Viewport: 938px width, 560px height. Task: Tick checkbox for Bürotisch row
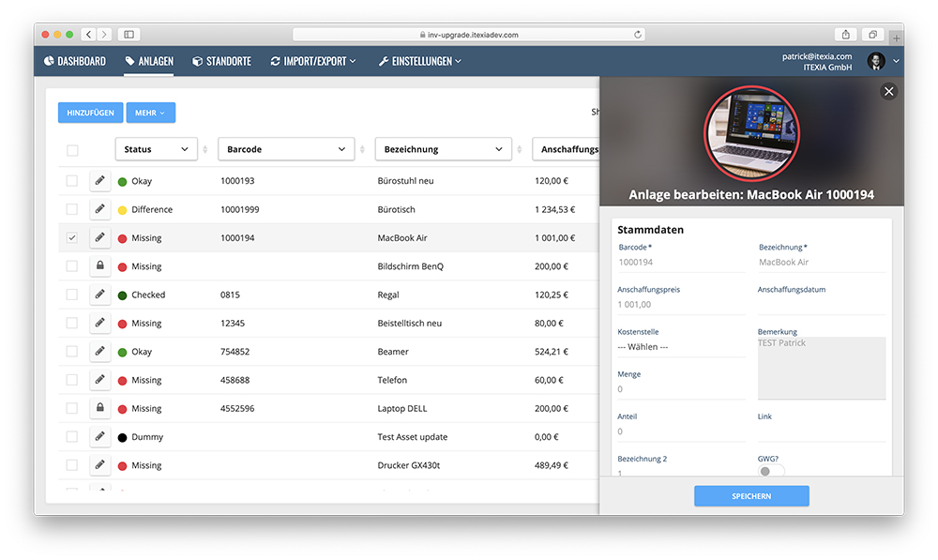tap(72, 209)
